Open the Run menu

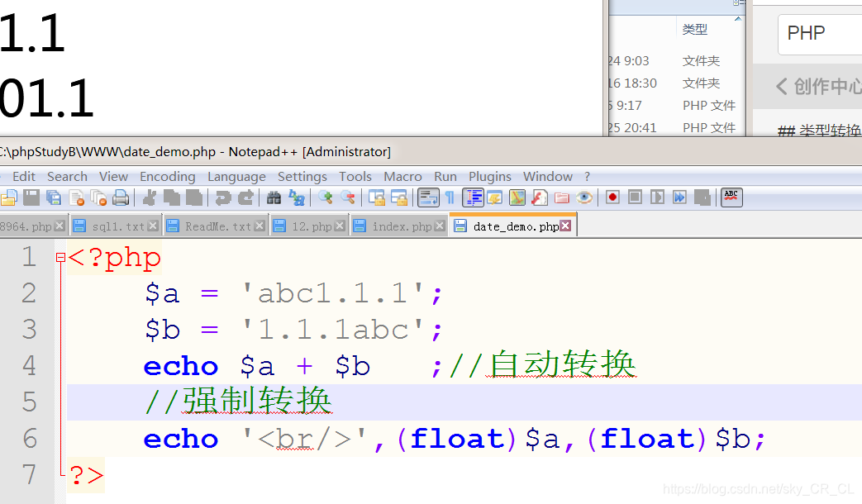click(x=445, y=177)
